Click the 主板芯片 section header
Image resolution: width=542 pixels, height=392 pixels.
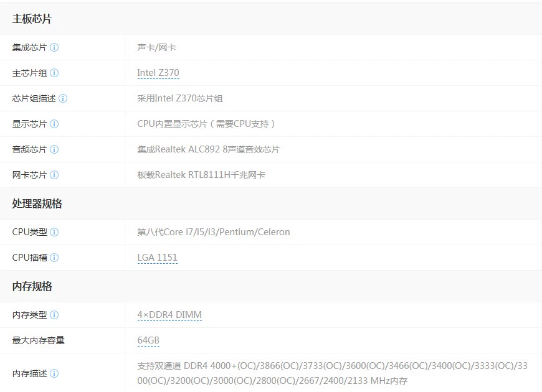[32, 19]
